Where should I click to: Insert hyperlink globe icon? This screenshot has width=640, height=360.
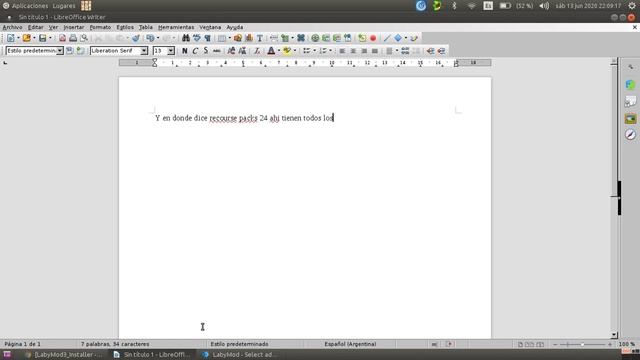click(315, 38)
